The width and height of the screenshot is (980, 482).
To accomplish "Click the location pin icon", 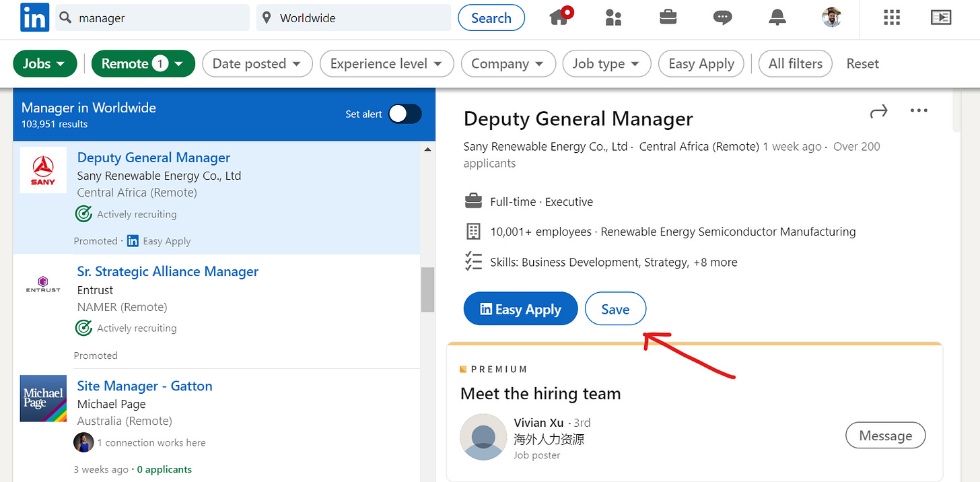I will pyautogui.click(x=267, y=18).
